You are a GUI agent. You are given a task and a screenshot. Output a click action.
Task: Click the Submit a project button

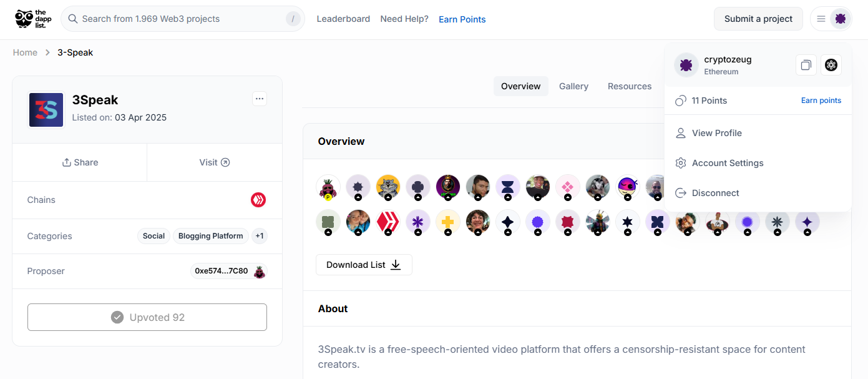pos(758,19)
